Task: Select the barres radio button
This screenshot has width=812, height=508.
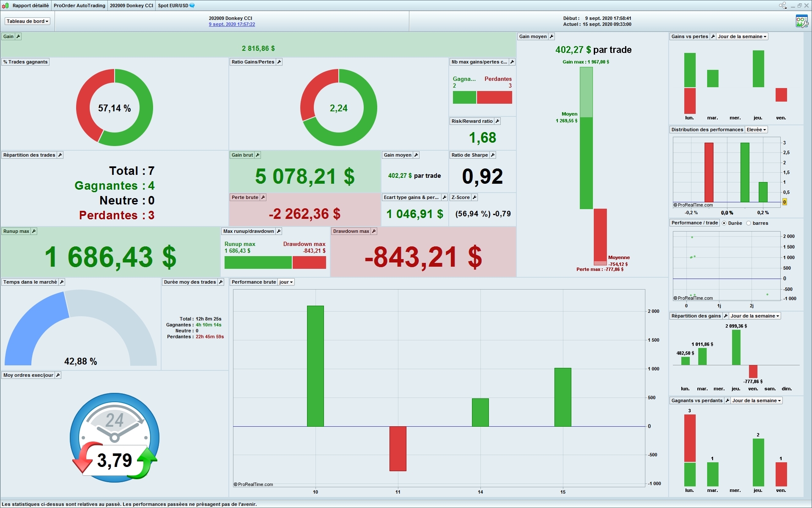Action: point(749,223)
